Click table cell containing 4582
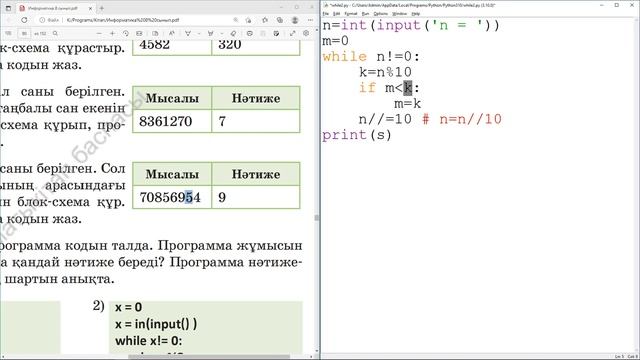The height and width of the screenshot is (360, 640). pos(172,47)
